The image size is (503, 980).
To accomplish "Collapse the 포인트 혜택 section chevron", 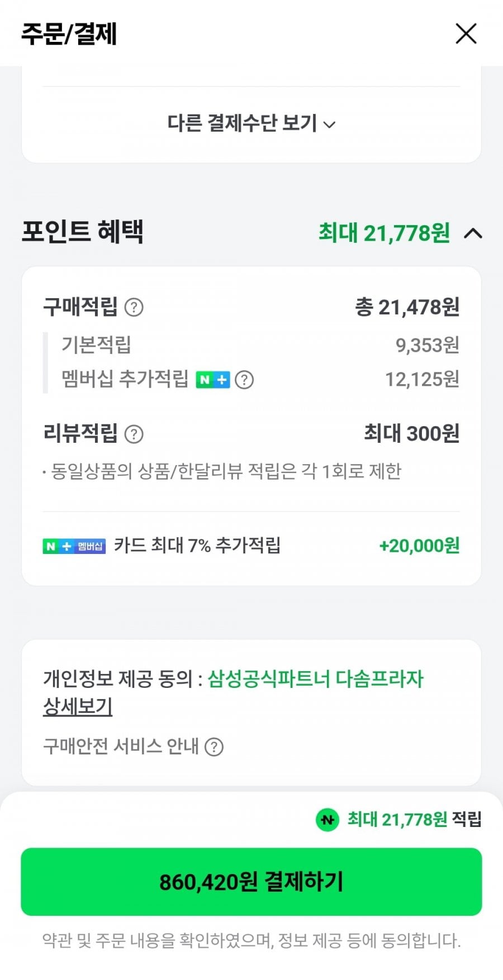I will 473,233.
